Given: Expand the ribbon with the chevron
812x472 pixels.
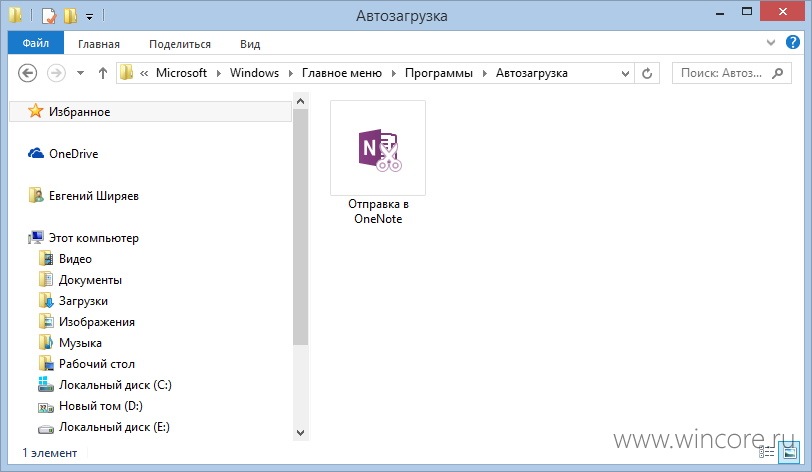Looking at the screenshot, I should point(771,42).
